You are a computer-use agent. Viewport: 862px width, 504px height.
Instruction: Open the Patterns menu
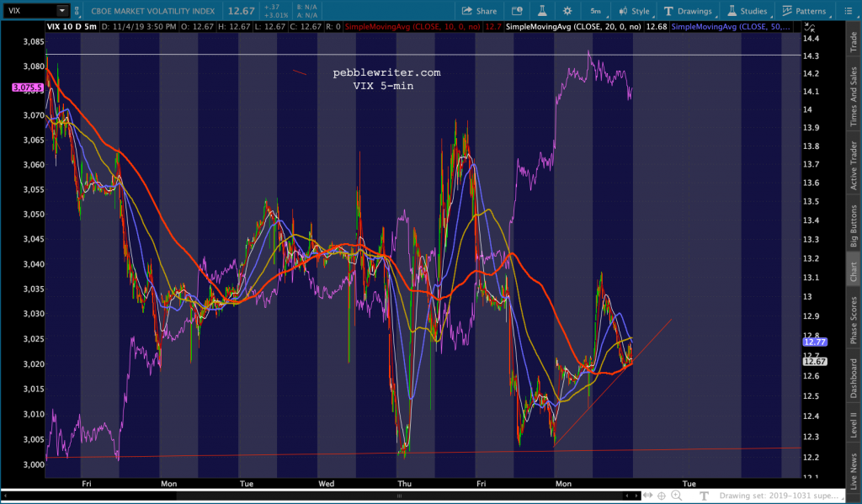(x=804, y=11)
